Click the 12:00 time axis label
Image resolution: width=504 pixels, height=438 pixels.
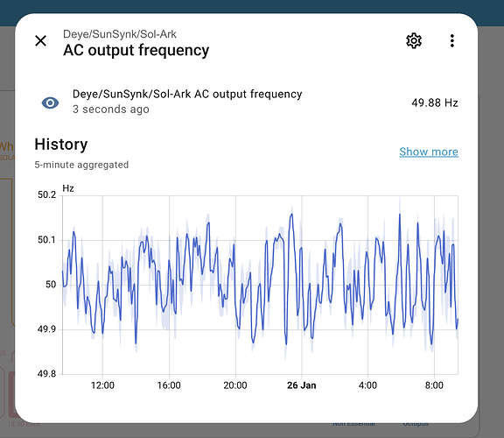coord(102,385)
